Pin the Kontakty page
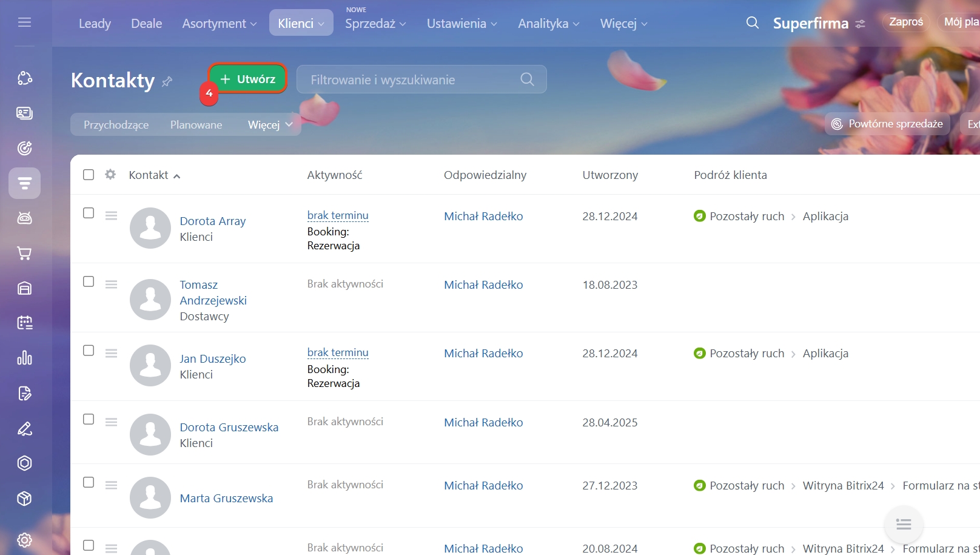This screenshot has height=555, width=980. 167,81
